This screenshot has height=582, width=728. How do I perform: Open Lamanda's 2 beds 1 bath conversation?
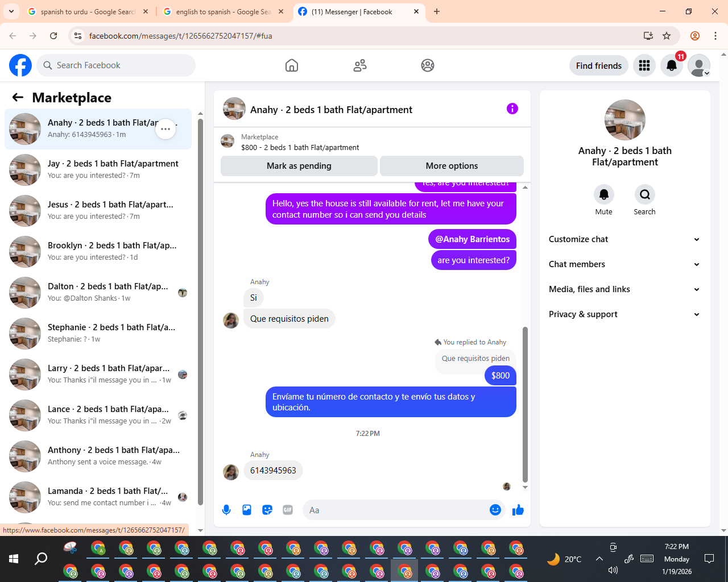coord(98,497)
